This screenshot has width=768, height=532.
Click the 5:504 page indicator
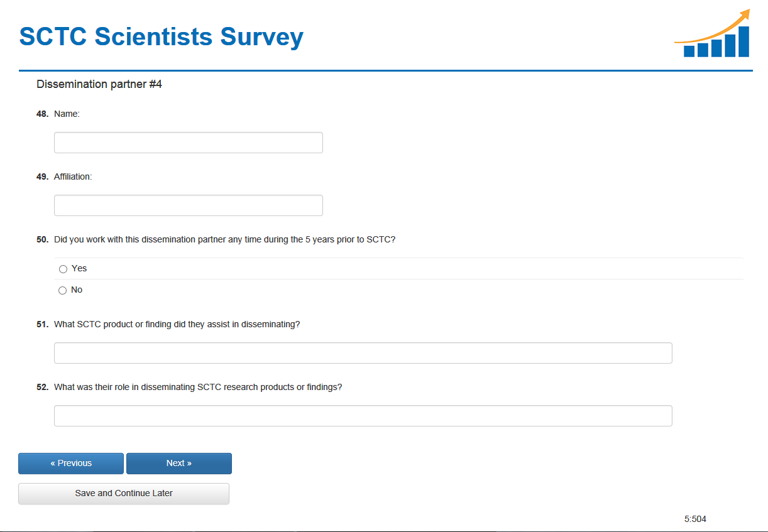point(695,519)
